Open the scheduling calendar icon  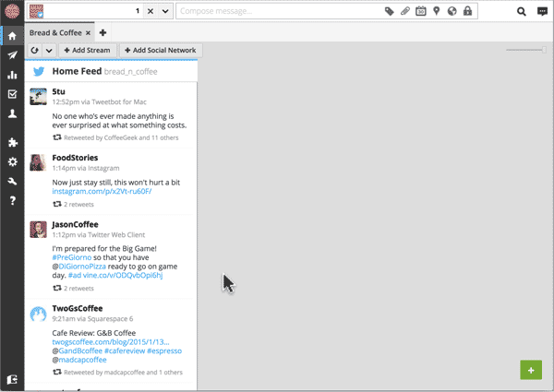420,11
